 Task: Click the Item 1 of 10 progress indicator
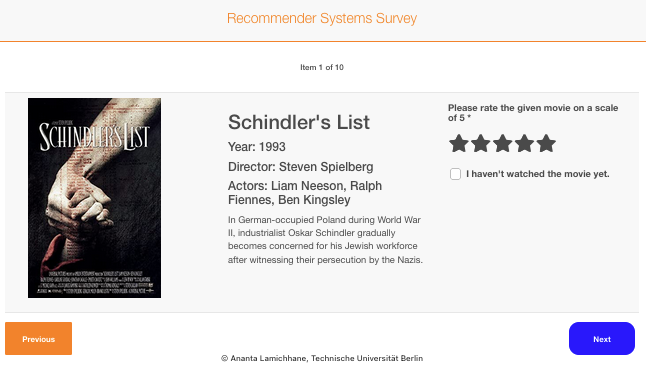[322, 67]
